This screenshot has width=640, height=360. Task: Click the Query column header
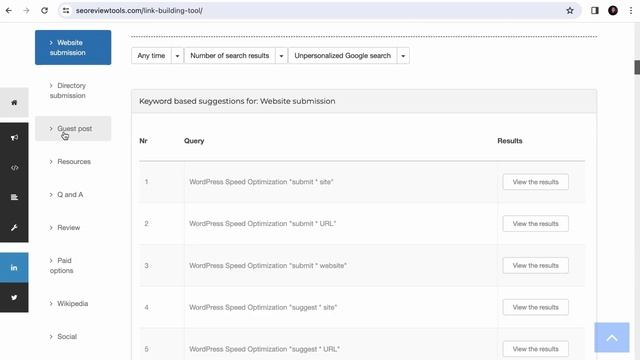click(194, 141)
